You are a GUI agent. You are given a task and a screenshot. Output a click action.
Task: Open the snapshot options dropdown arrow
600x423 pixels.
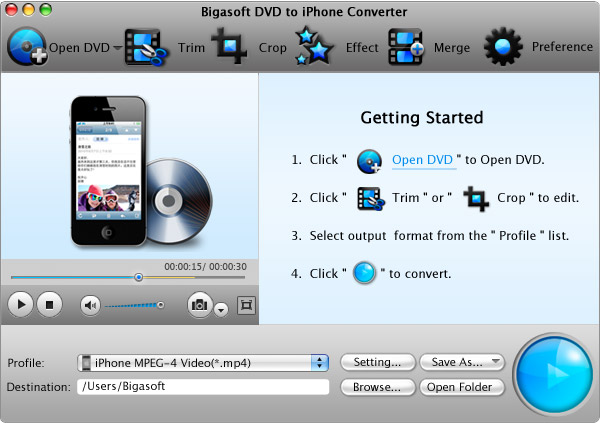pos(221,309)
